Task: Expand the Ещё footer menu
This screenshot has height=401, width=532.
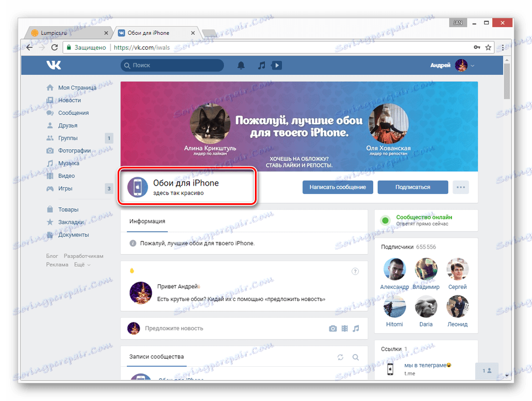Action: [82, 265]
